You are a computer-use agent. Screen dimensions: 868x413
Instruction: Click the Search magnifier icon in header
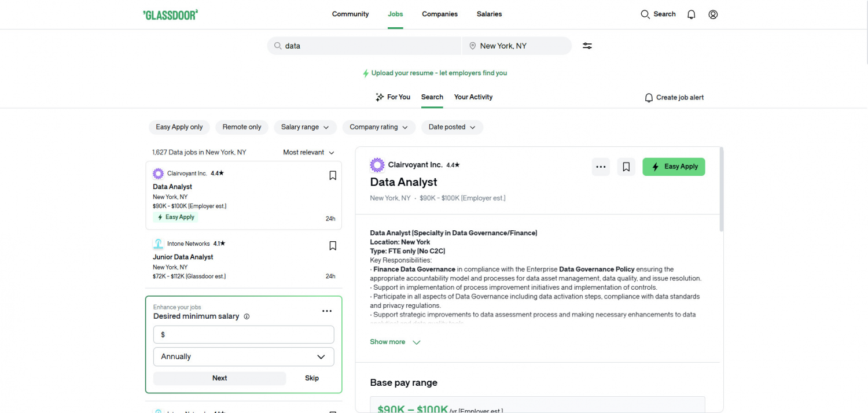(x=645, y=14)
